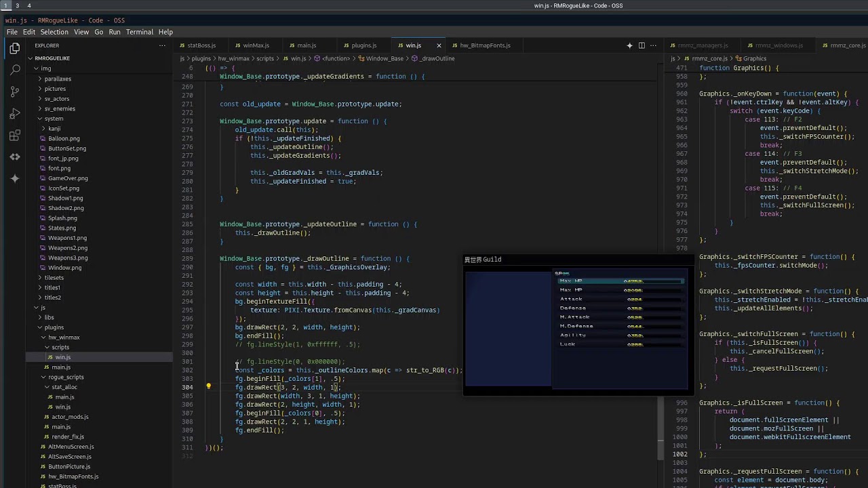Open ButtonPicture.js in explorer
Image resolution: width=868 pixels, height=488 pixels.
point(69,466)
